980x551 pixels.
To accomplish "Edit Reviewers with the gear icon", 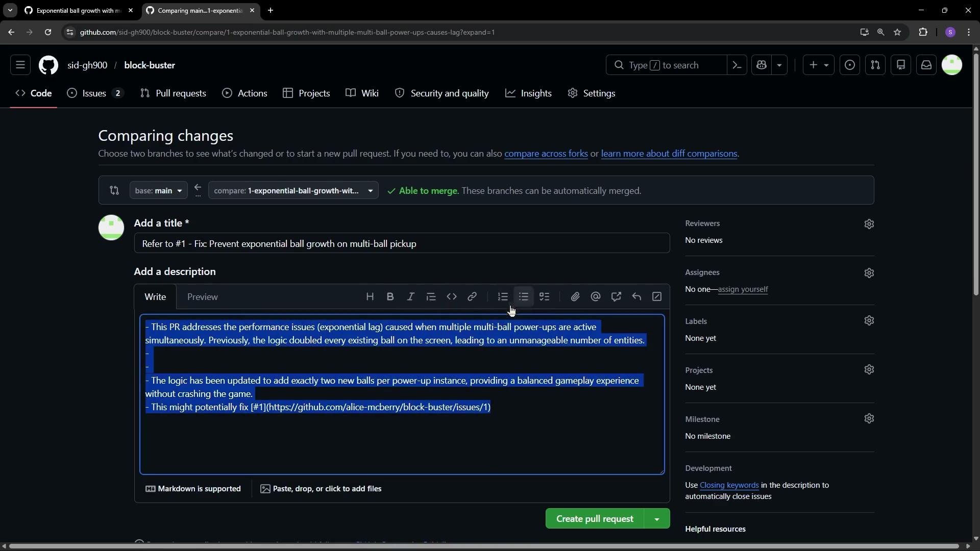I will tap(869, 224).
